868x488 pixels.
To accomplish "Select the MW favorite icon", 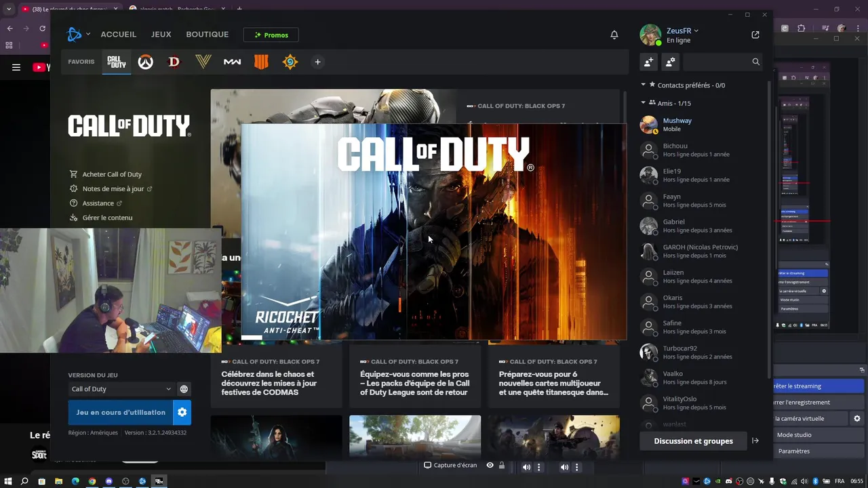I will click(x=233, y=62).
